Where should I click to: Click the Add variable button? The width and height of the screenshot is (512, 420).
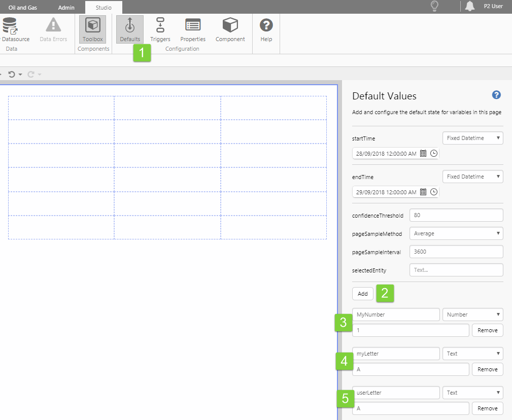pos(363,294)
